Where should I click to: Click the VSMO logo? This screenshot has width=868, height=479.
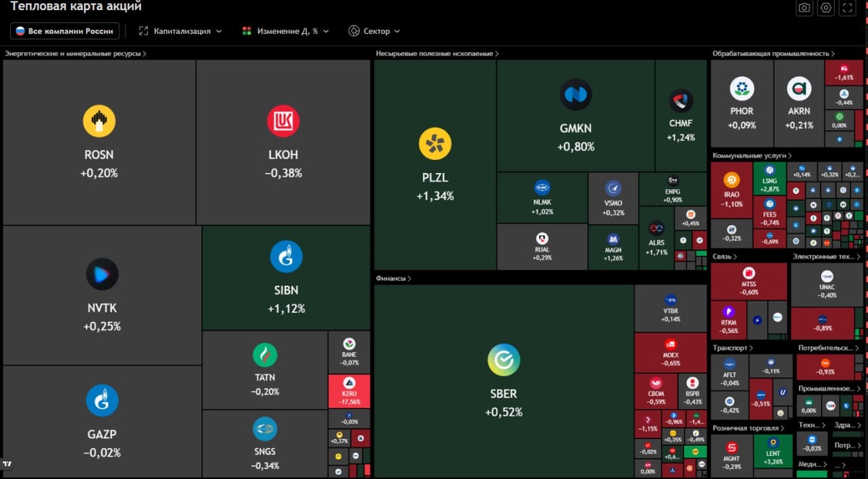click(613, 189)
